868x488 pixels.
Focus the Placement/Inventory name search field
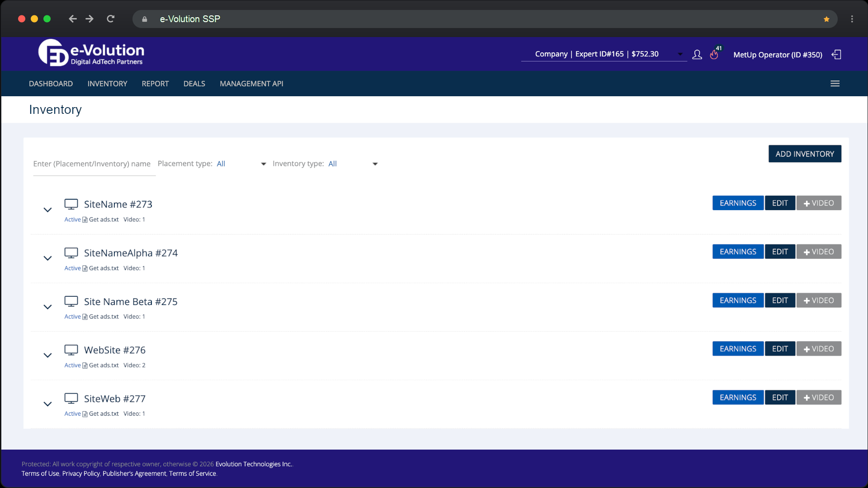point(94,164)
